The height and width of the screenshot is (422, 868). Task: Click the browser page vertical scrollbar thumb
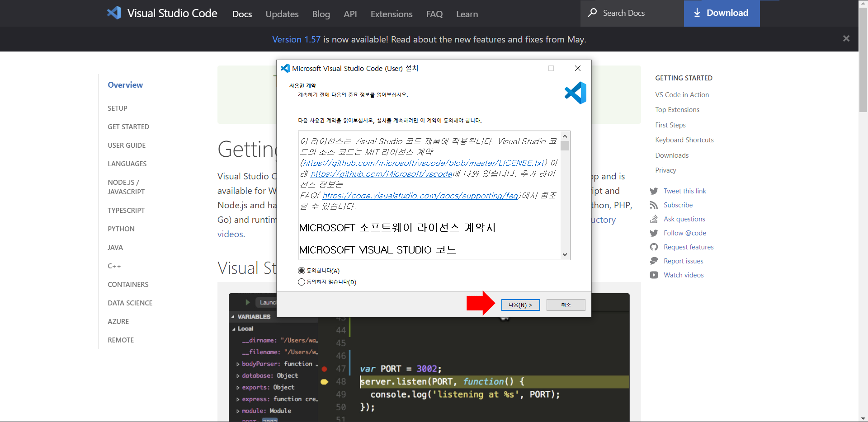pyautogui.click(x=863, y=59)
